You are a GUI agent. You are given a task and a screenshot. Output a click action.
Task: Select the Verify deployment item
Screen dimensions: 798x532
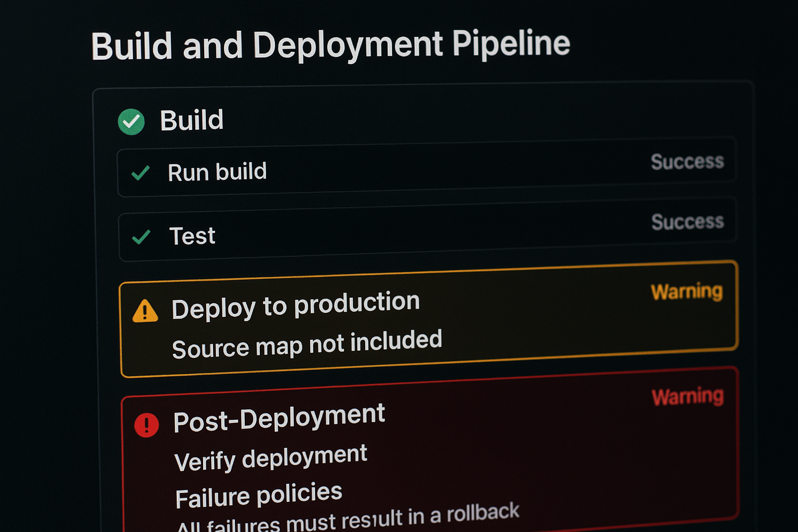click(x=271, y=458)
